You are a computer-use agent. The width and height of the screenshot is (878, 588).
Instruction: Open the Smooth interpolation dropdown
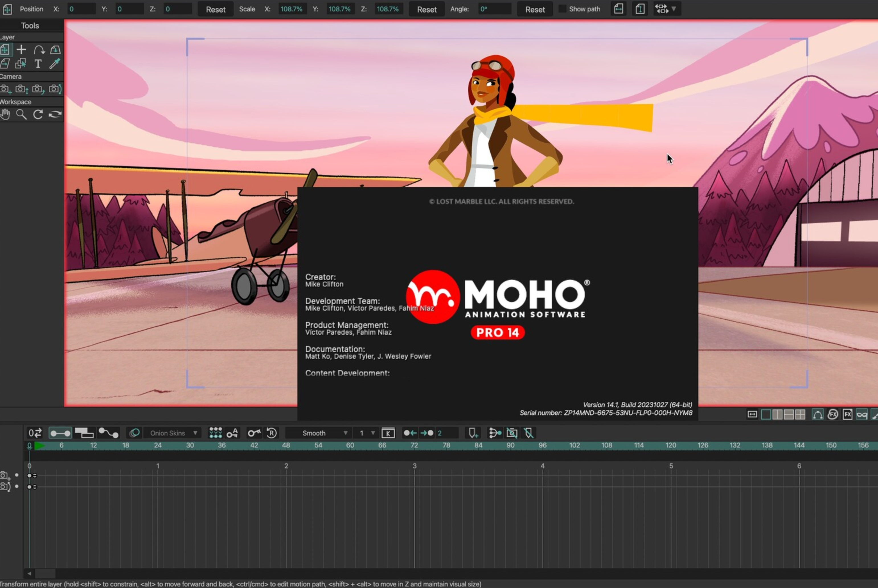318,433
